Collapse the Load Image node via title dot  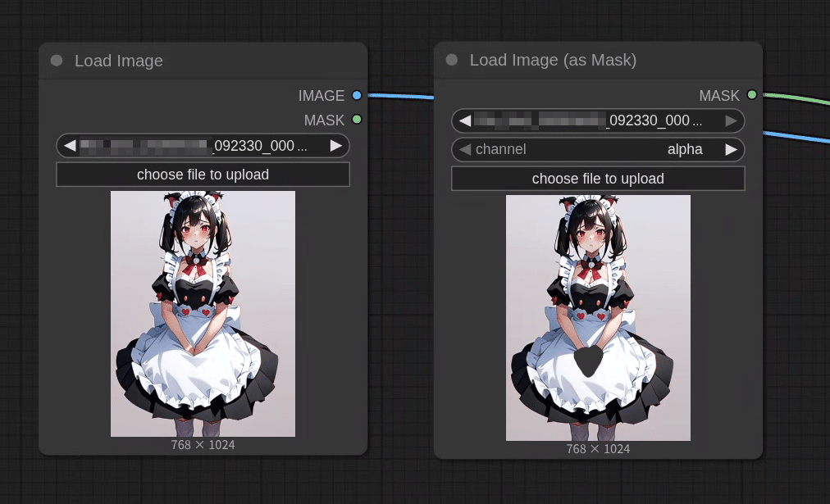click(x=56, y=60)
